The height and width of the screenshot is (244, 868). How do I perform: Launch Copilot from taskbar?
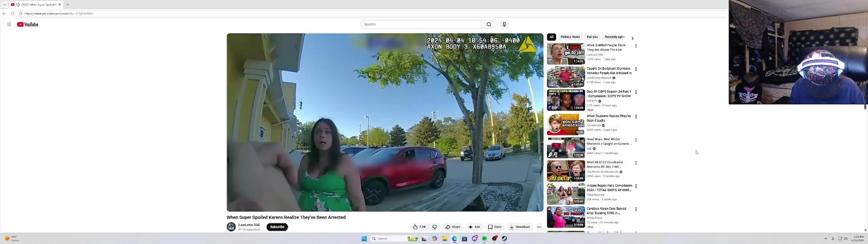[x=435, y=239]
